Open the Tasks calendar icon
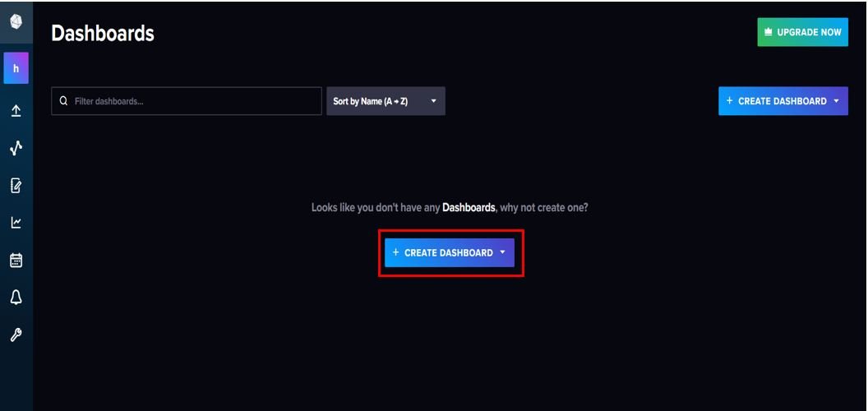Image resolution: width=868 pixels, height=411 pixels. tap(16, 261)
